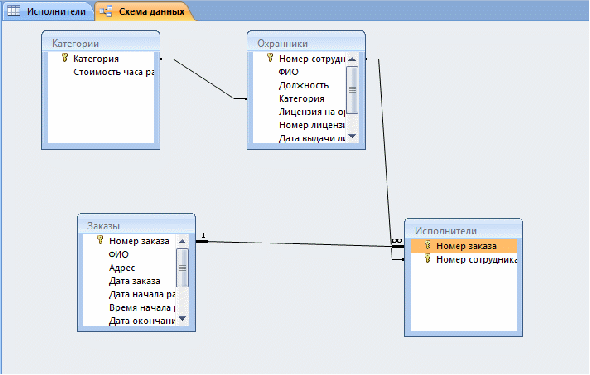
Task: Select Номер сотрудника field in Исполнители table
Action: click(x=476, y=260)
